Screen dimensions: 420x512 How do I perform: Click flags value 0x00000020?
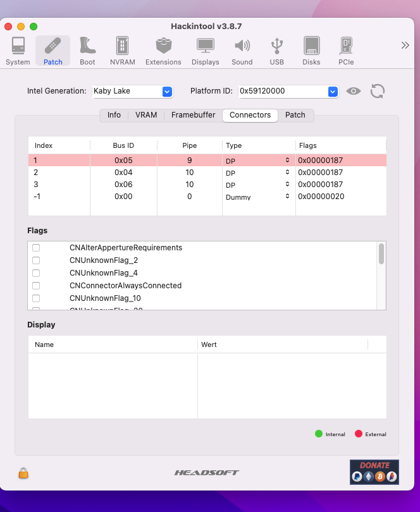pyautogui.click(x=321, y=197)
